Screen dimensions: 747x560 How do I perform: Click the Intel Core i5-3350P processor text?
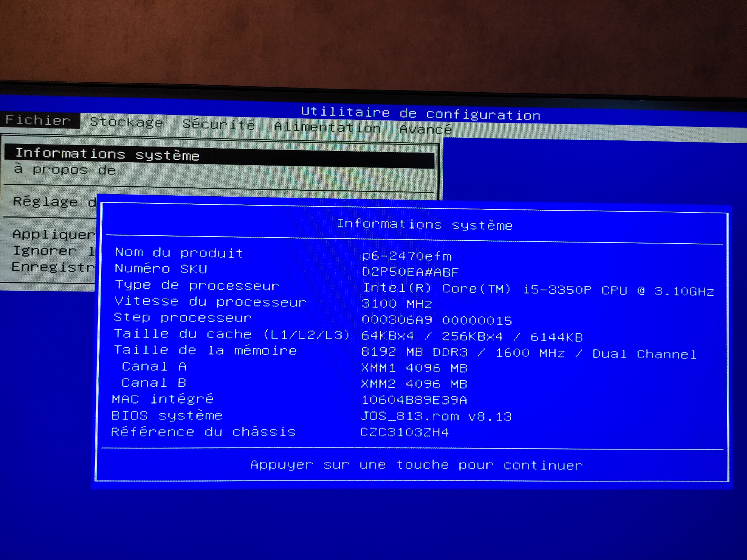pyautogui.click(x=538, y=290)
